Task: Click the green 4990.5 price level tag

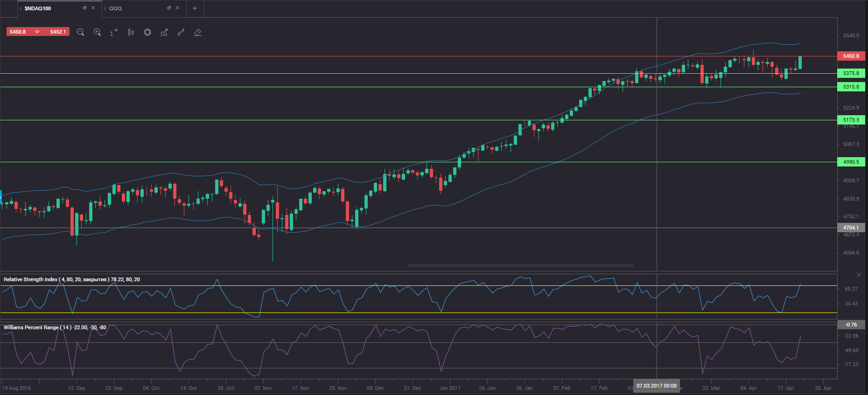Action: 851,162
